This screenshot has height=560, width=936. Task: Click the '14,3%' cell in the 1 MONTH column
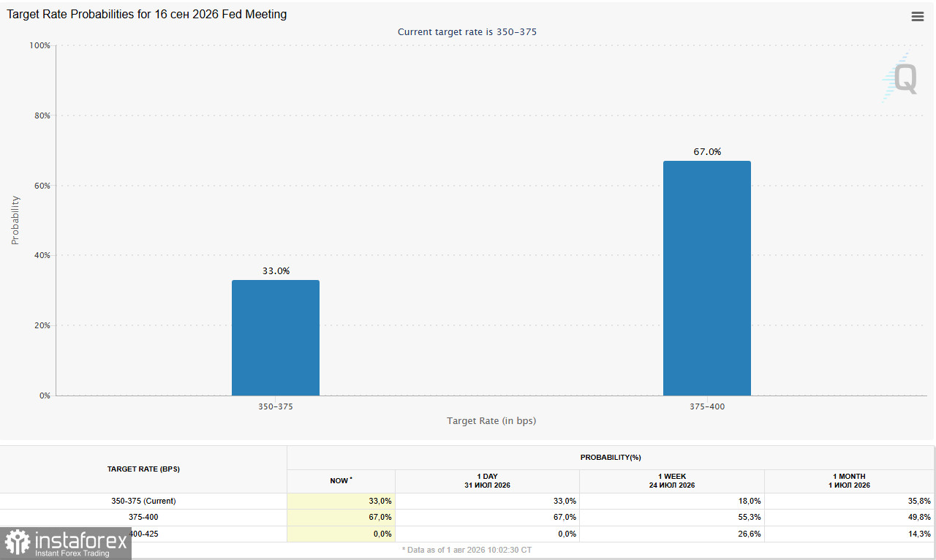[850, 534]
